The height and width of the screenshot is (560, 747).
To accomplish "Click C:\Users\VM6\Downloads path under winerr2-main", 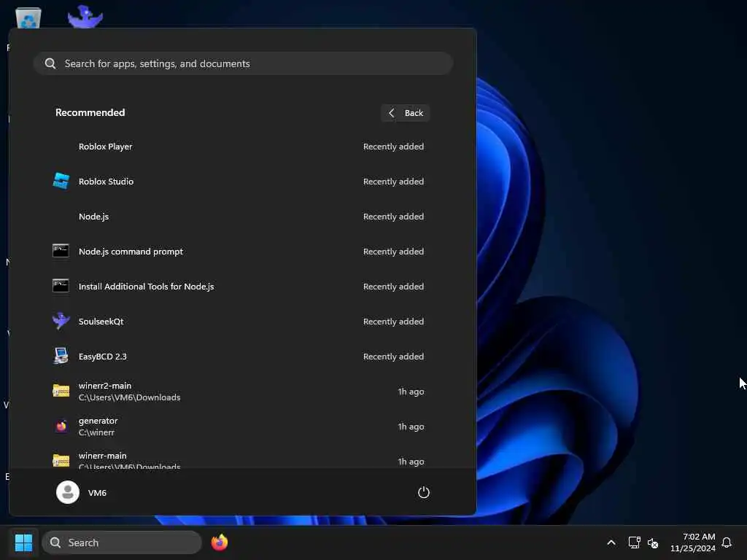I will (x=129, y=397).
